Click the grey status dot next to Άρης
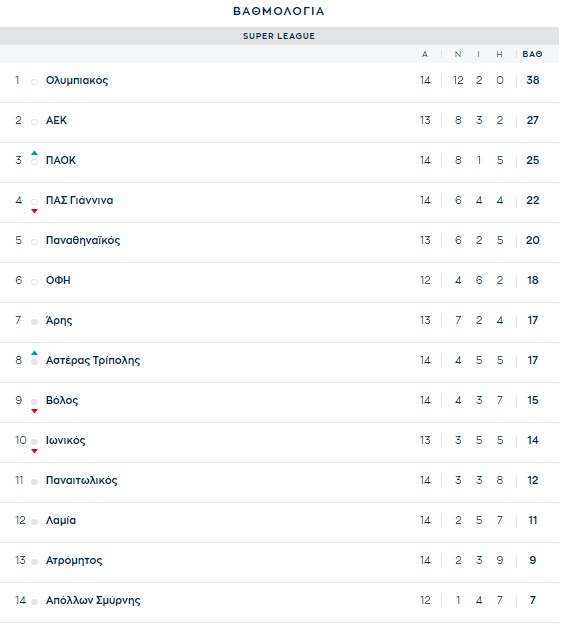This screenshot has height=627, width=575. (x=34, y=322)
